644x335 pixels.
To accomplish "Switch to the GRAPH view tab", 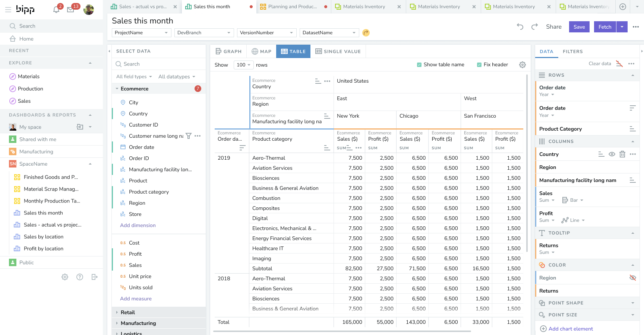I will (x=229, y=51).
